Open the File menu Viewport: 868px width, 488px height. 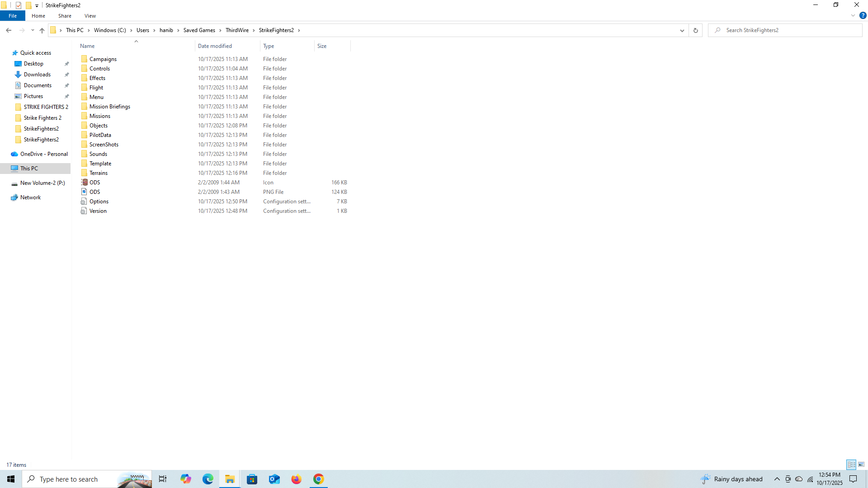pos(13,16)
